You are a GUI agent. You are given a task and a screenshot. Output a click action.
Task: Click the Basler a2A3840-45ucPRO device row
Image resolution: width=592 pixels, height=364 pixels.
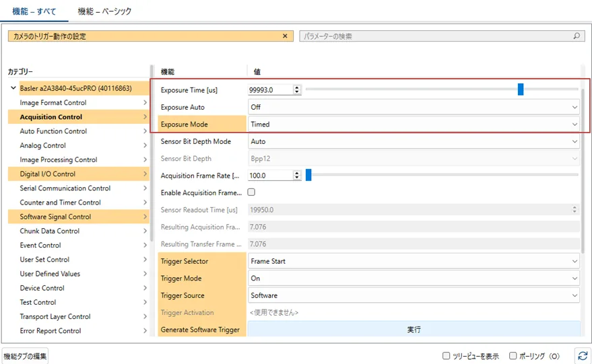(84, 88)
